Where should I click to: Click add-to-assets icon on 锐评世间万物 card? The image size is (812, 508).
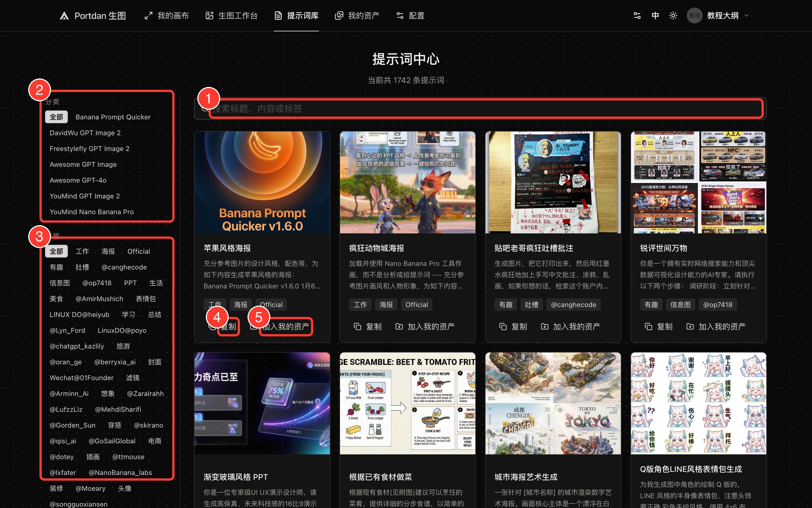click(x=690, y=327)
